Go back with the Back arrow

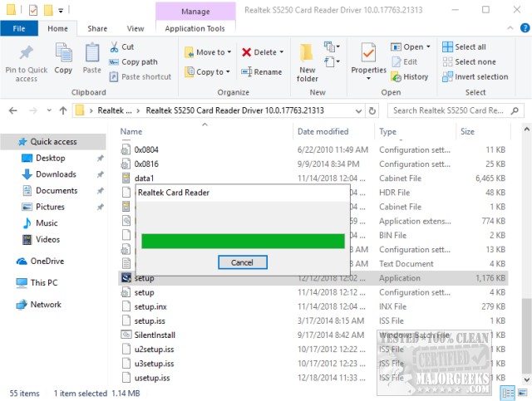tap(13, 110)
